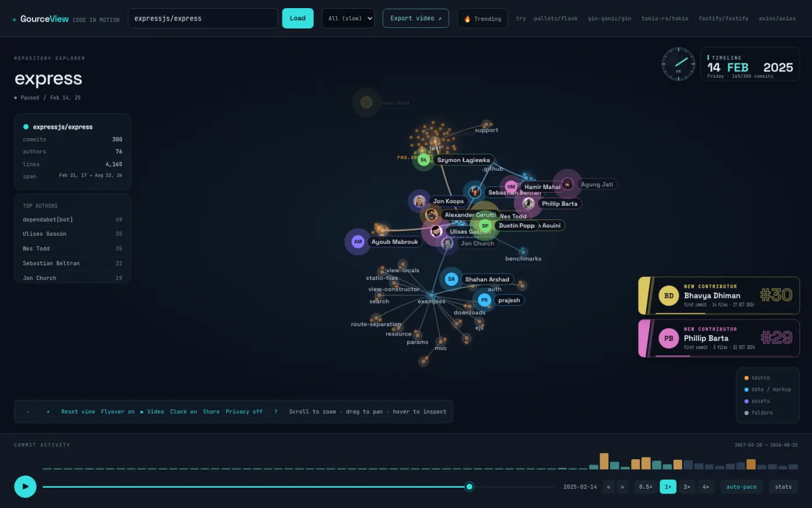Select 0.5× playback speed
Viewport: 812px width, 508px height.
coord(646,487)
